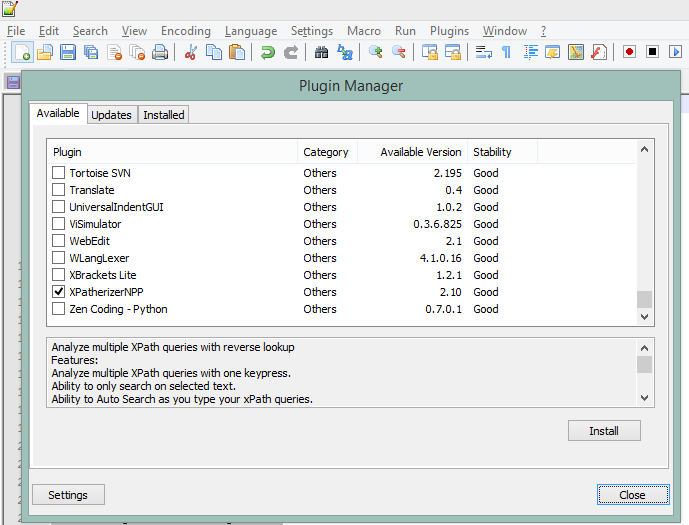
Task: Toggle synchronized horizontal scrolling icon
Action: coord(453,52)
